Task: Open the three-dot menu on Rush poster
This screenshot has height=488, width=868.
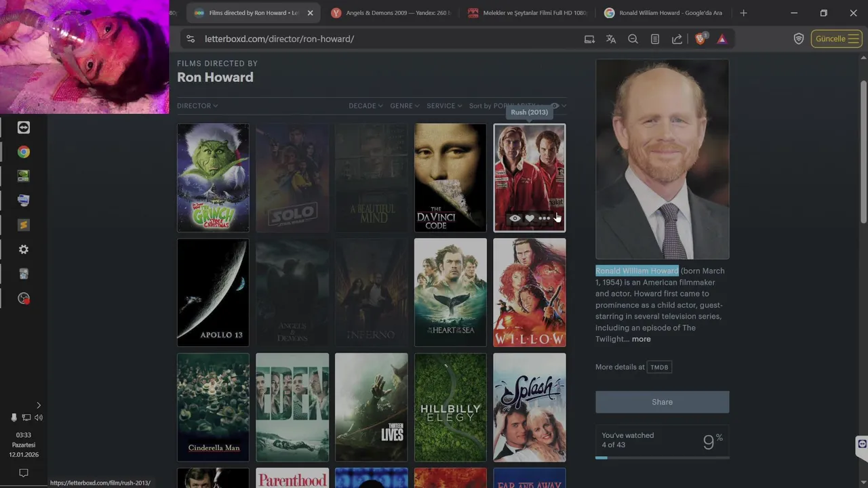Action: pyautogui.click(x=544, y=218)
